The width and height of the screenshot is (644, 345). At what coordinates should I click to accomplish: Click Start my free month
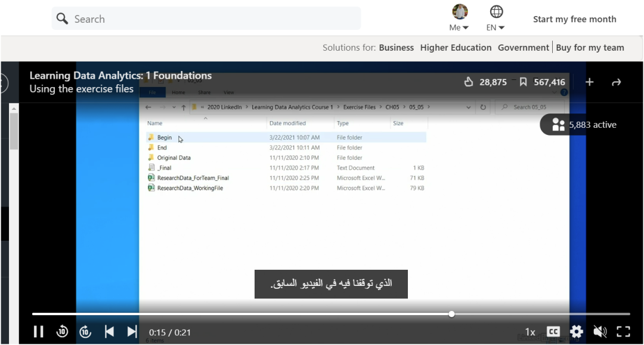(575, 19)
